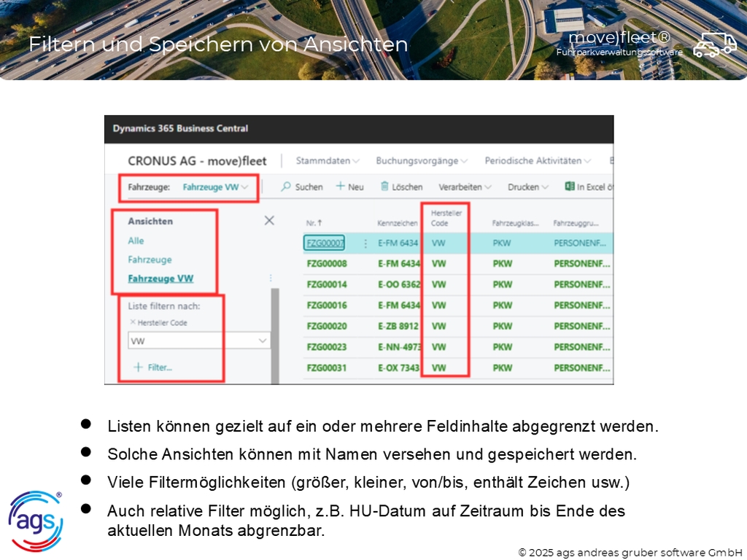The image size is (747, 560).
Task: Open the Drucken dropdown
Action: tap(528, 187)
